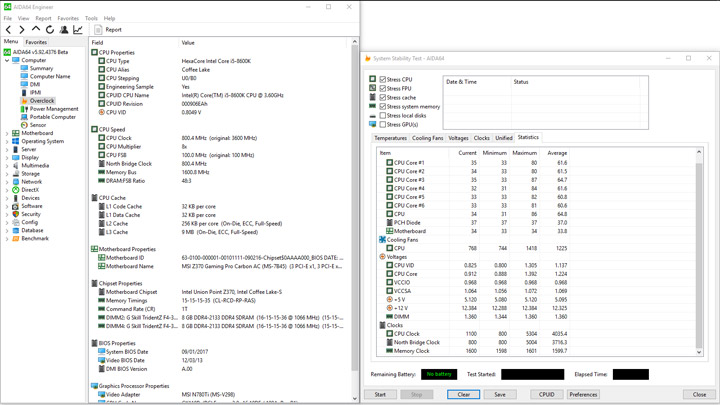Click the statistics list vertical scrollbar

[x=699, y=252]
